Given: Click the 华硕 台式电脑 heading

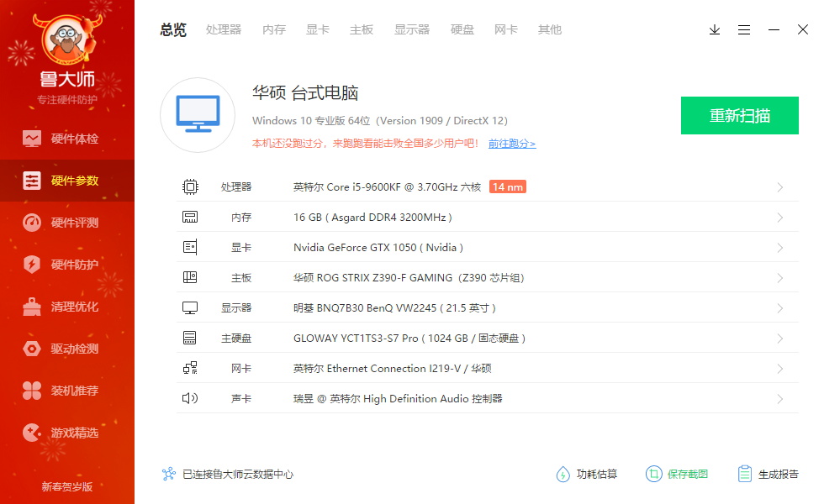Looking at the screenshot, I should (x=305, y=93).
